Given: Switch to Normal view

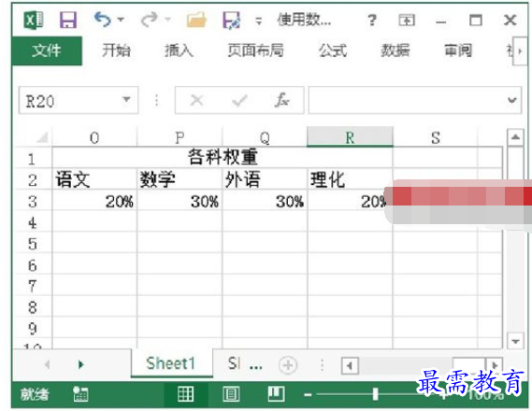Looking at the screenshot, I should pos(185,394).
